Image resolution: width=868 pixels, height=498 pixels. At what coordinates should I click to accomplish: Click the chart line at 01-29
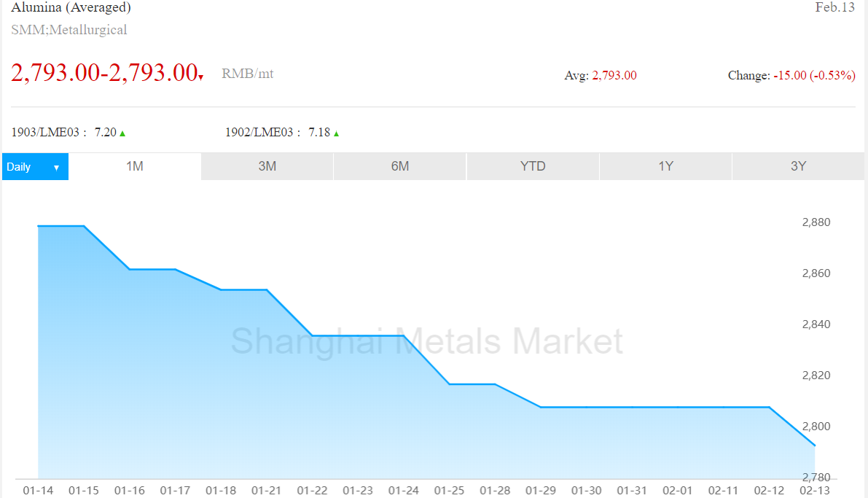tap(541, 407)
